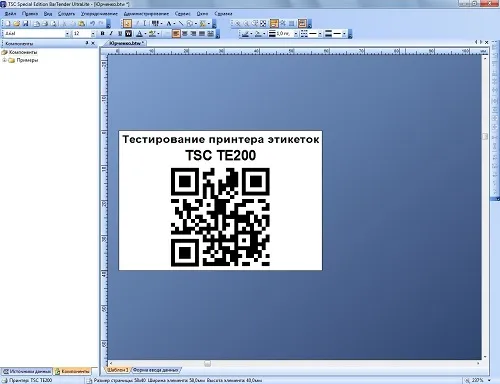Open the barcode tool dropdown arrow
The width and height of the screenshot is (500, 384).
(161, 23)
